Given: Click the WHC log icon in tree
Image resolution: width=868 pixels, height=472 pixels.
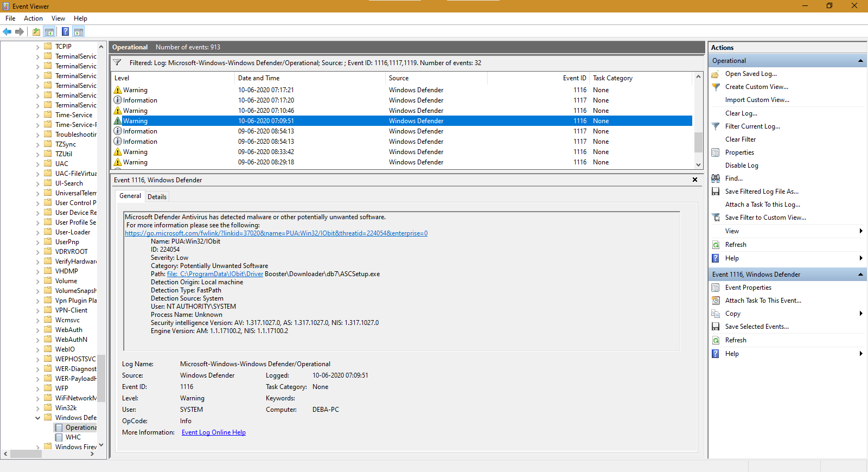Looking at the screenshot, I should point(59,437).
